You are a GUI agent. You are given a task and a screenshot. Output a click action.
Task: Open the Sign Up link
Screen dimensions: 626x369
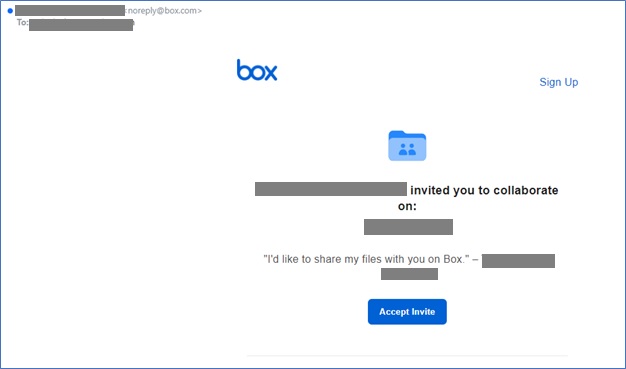point(559,82)
